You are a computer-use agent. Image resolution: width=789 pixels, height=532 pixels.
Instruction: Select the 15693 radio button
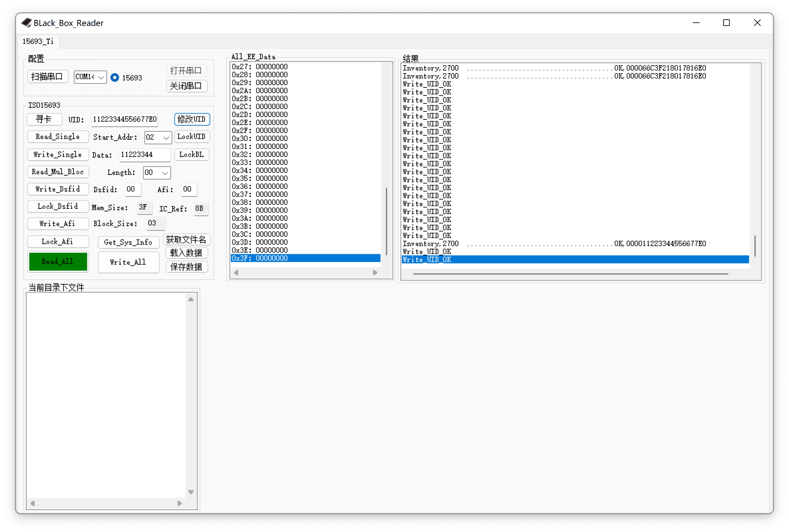click(x=115, y=77)
